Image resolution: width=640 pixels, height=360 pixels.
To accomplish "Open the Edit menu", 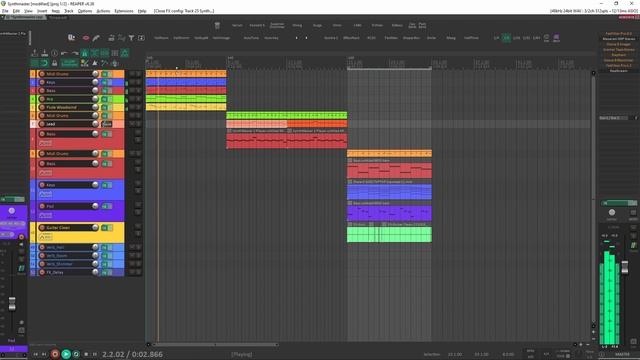I will tap(16, 11).
